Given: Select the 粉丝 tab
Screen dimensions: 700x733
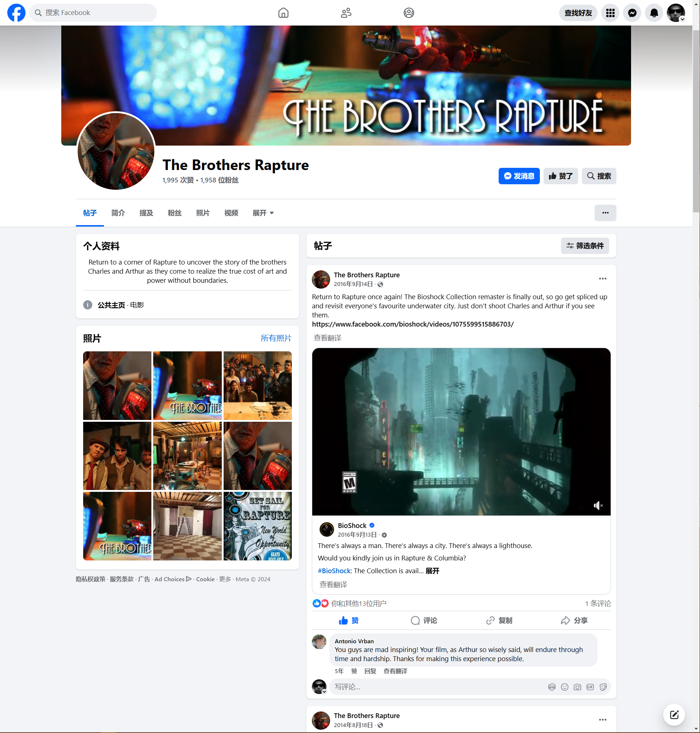Looking at the screenshot, I should tap(175, 213).
